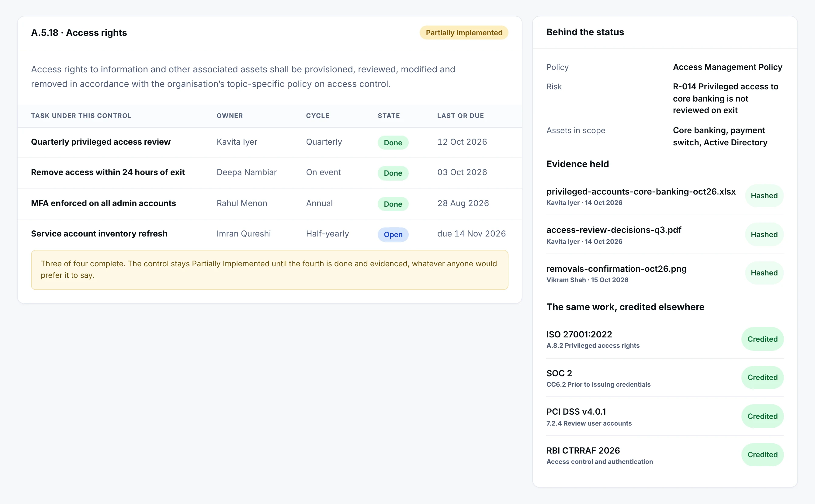
Task: Click Credited badge for SOC 2
Action: [x=762, y=378]
